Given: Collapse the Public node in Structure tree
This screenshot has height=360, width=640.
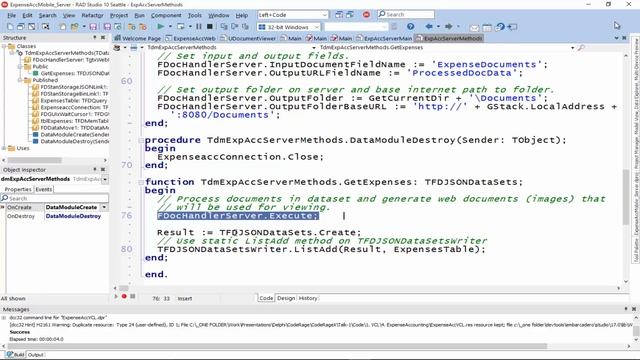Looking at the screenshot, I should [20, 67].
